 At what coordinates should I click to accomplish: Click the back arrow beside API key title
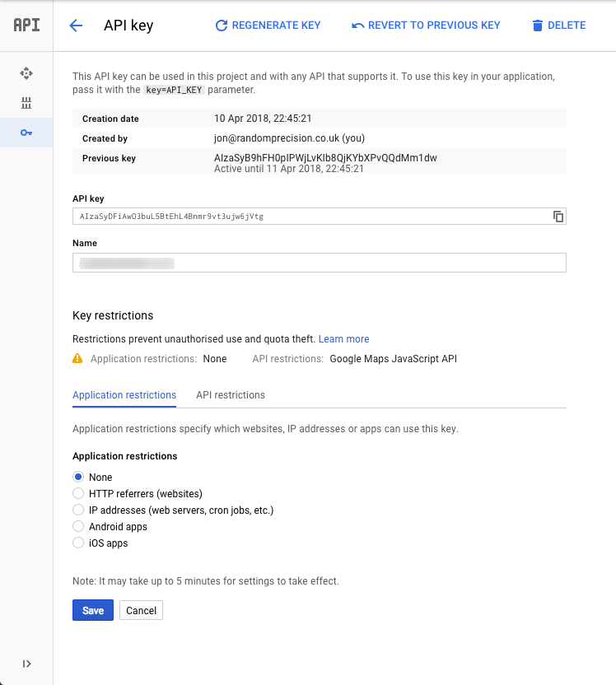[x=76, y=26]
